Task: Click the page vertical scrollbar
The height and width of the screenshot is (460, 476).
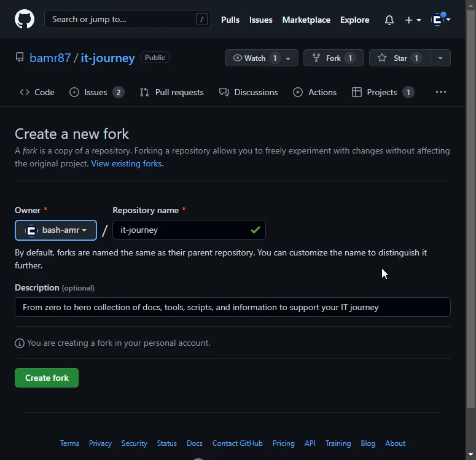Action: pos(470,209)
